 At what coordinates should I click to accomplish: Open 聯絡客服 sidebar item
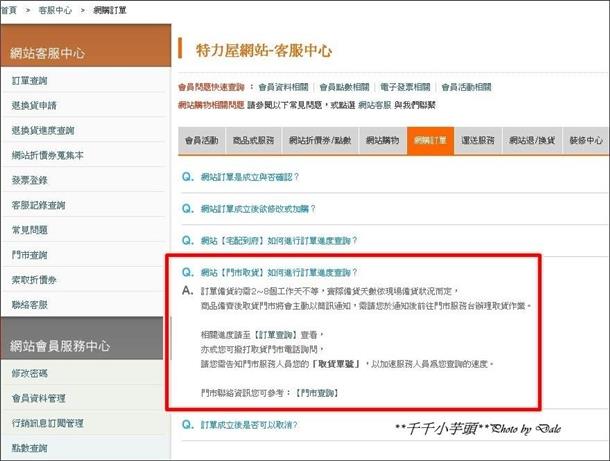pos(30,305)
